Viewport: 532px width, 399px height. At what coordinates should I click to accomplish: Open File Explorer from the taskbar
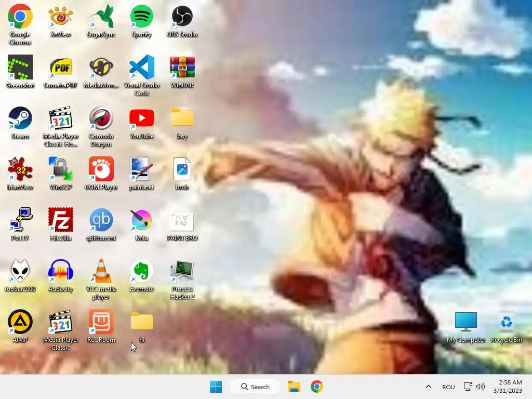point(294,387)
